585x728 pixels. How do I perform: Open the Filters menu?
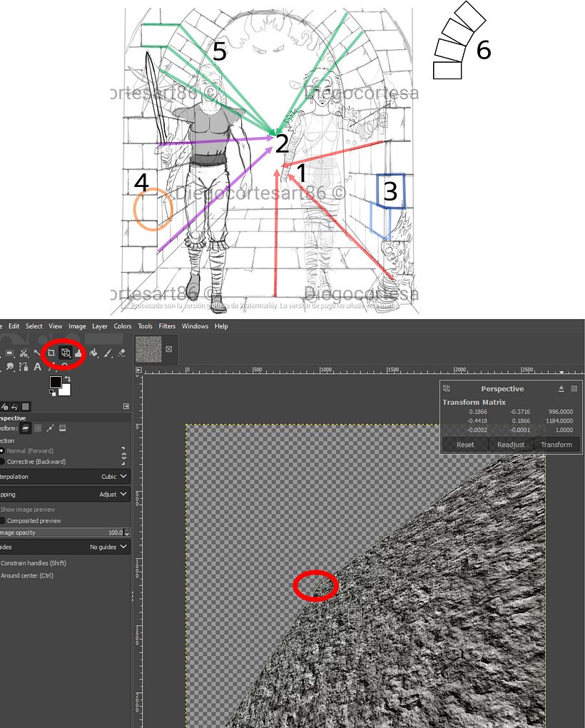click(167, 325)
